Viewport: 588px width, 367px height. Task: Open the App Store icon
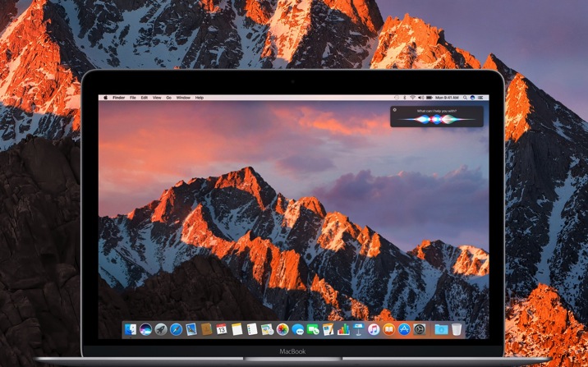(x=404, y=329)
